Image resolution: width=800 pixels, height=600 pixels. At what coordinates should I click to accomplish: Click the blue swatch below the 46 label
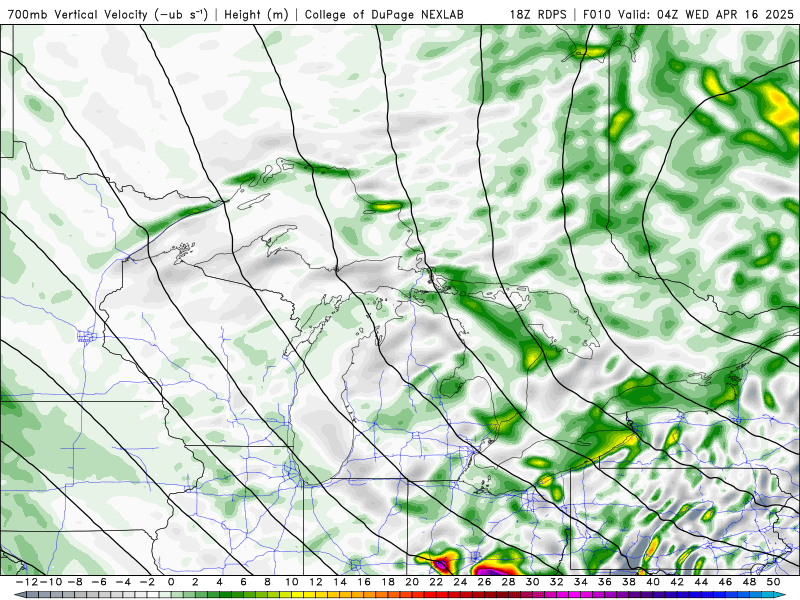click(731, 594)
